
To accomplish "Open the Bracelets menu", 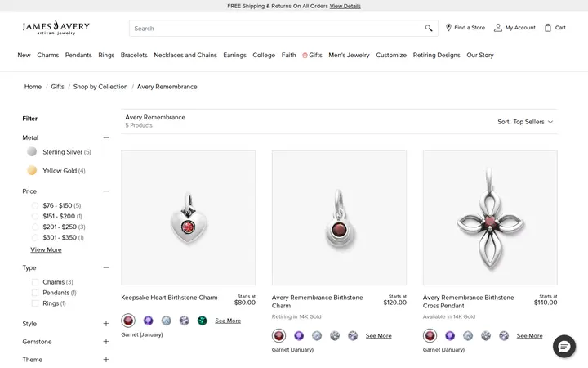I will 134,56.
